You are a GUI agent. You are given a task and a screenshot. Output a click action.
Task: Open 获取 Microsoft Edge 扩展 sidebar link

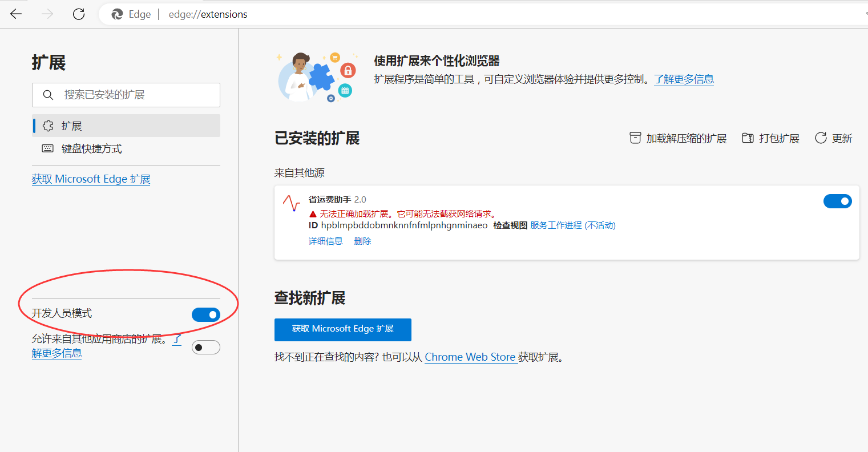pyautogui.click(x=91, y=179)
